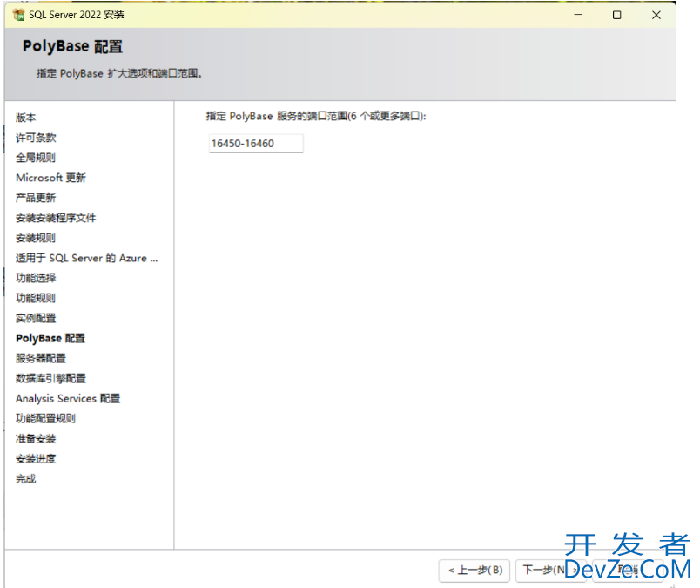Screen dimensions: 700x588
Task: Select the 功能规则 step
Action: (x=36, y=298)
